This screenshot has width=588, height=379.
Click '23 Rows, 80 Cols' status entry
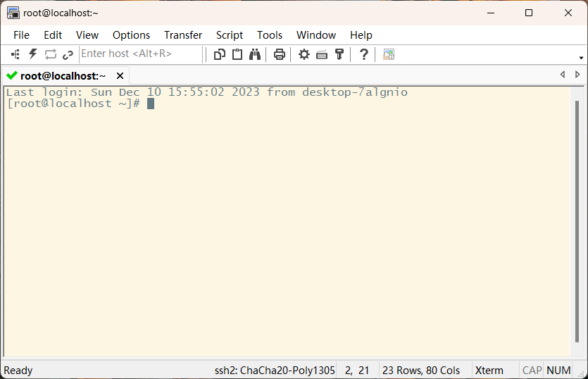421,371
